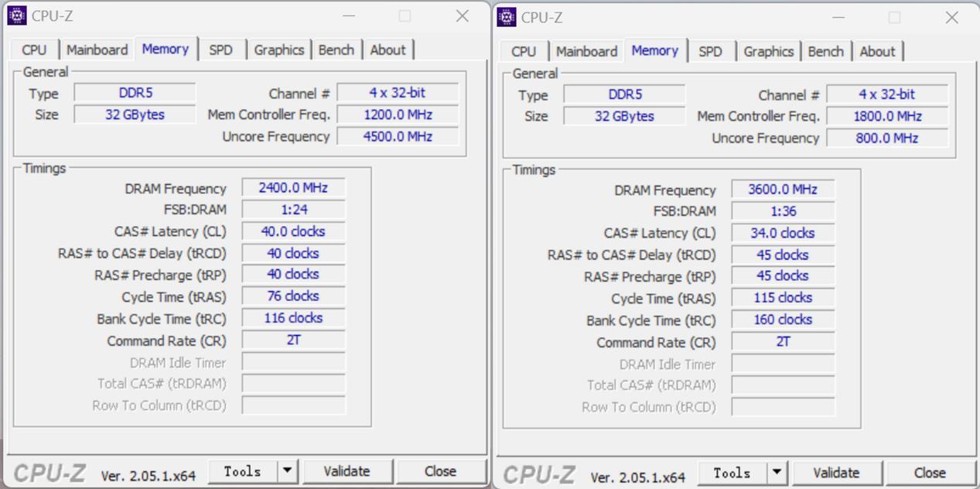The image size is (980, 489).
Task: Click the CPU-Z brand logo in right window footer
Action: click(x=538, y=473)
